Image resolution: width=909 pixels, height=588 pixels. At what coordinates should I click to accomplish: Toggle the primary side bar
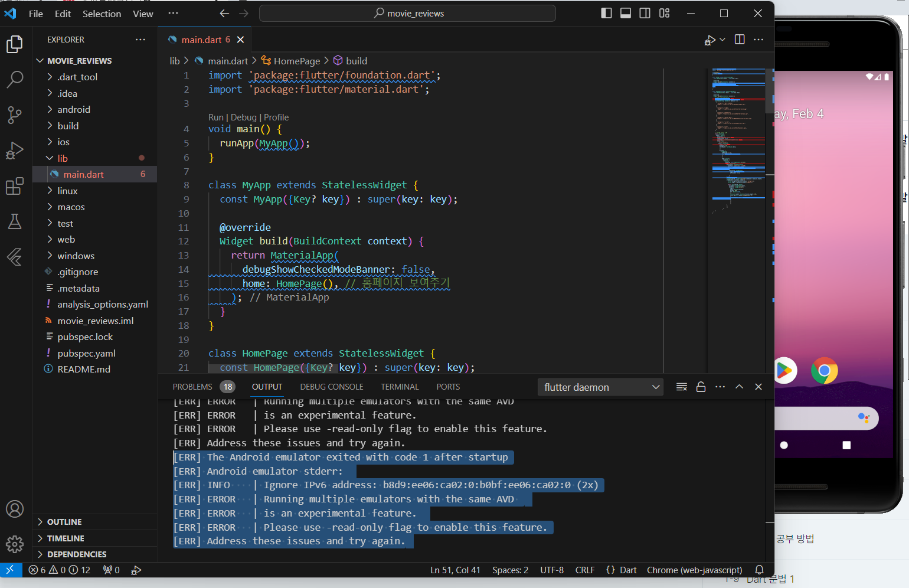(x=606, y=14)
